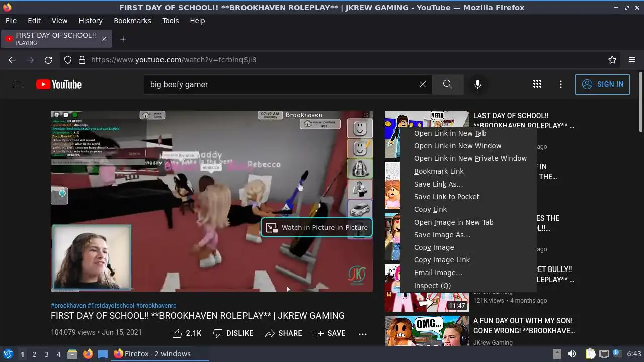This screenshot has height=362, width=644.
Task: Open the system volume control
Action: click(572, 354)
